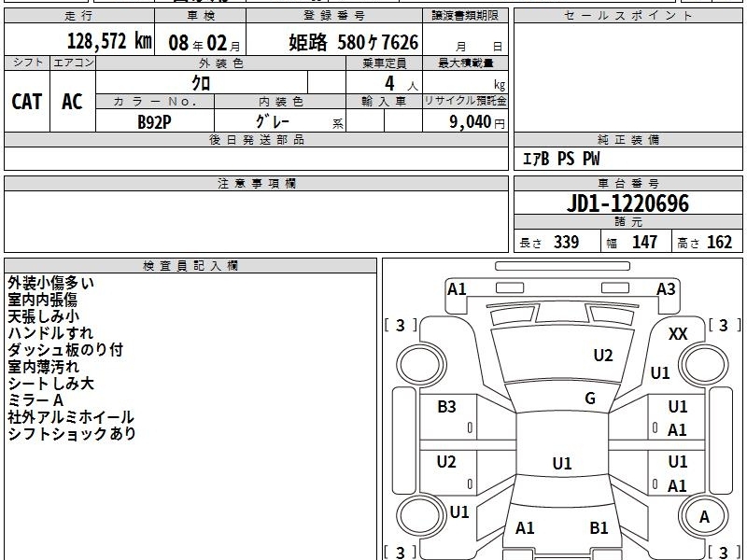
Task: Select the CAT shift type value
Action: click(27, 102)
